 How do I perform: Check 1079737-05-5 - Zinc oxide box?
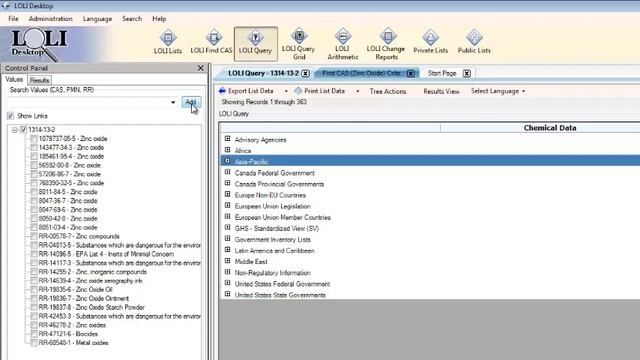(x=34, y=139)
